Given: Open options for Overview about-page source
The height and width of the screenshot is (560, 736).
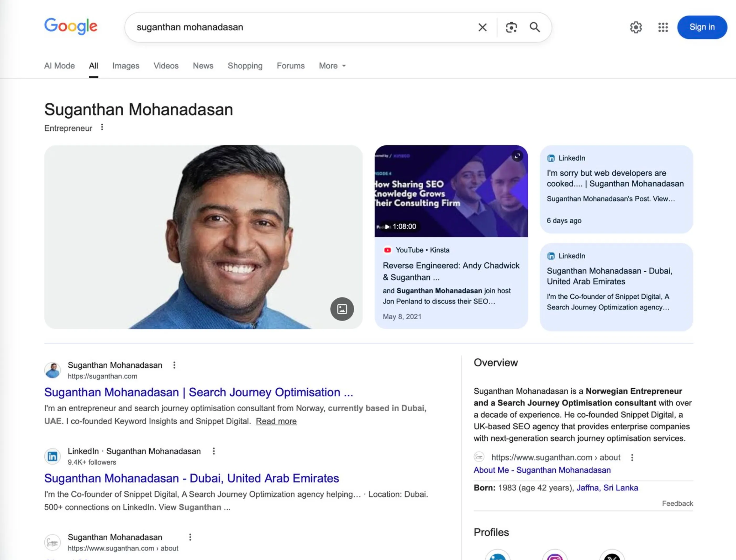Looking at the screenshot, I should (x=632, y=458).
